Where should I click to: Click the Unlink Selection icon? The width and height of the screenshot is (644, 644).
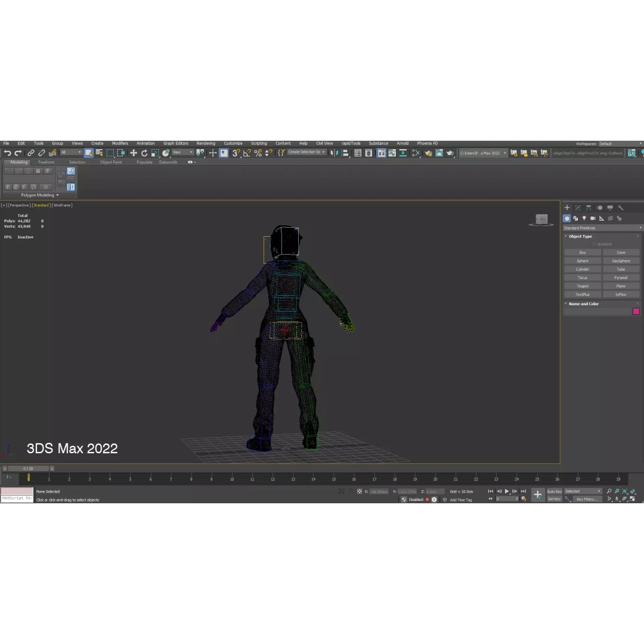coord(42,153)
